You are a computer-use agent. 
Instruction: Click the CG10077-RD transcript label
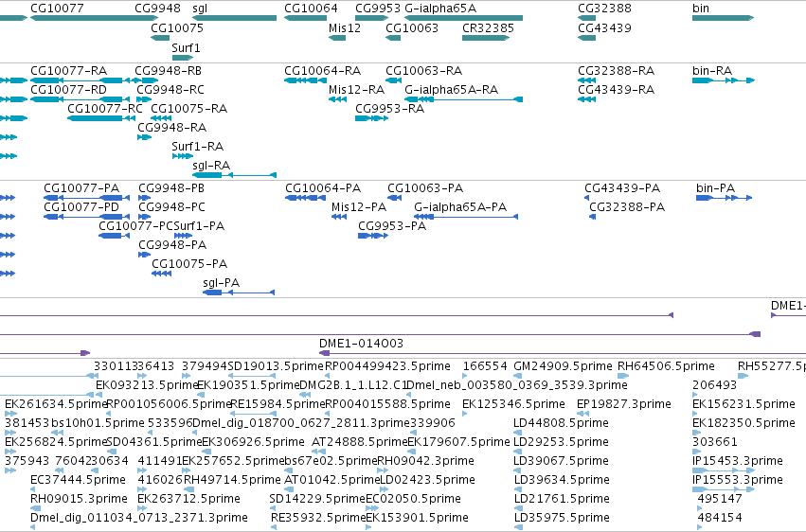pyautogui.click(x=69, y=89)
